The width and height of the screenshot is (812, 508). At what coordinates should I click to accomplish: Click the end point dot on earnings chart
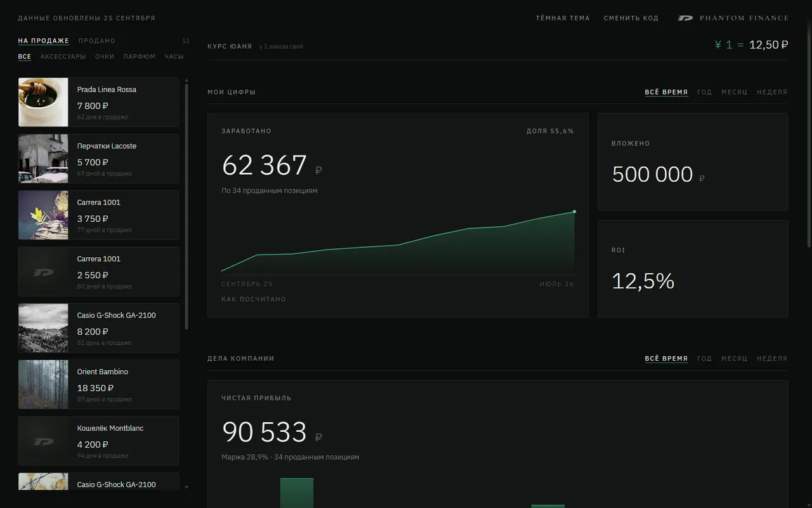(x=574, y=211)
